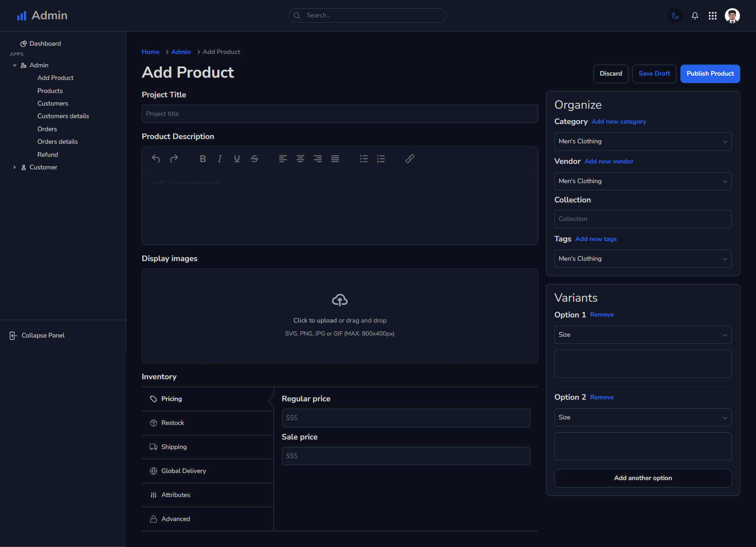Click the Admin logo in header

pos(42,15)
